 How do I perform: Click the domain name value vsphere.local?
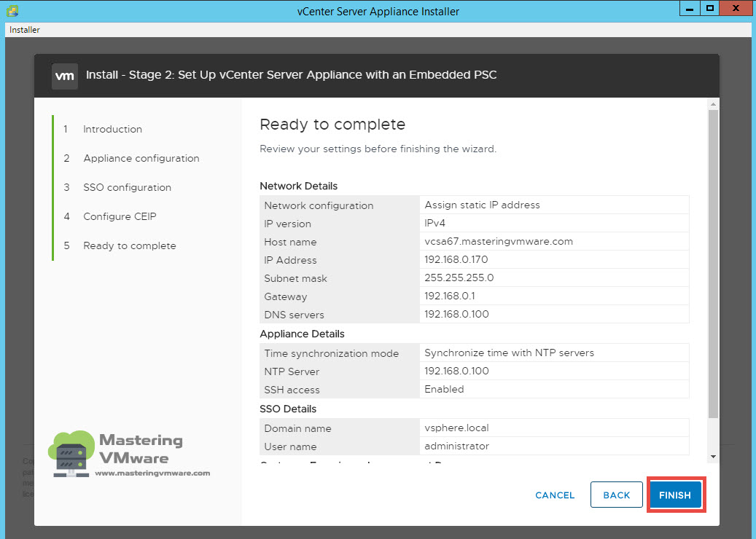[456, 428]
